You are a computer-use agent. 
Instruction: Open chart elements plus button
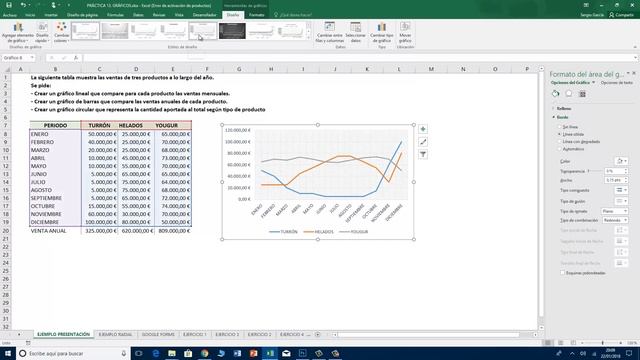tap(423, 129)
